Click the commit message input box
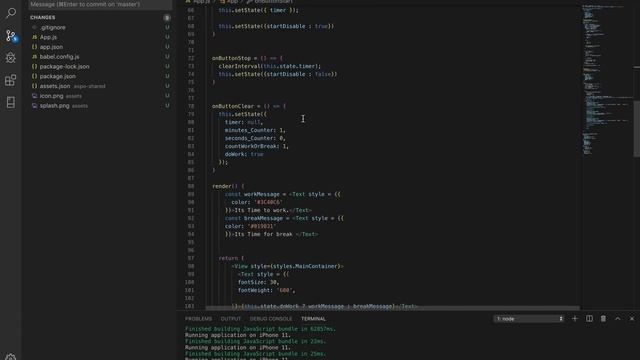Image resolution: width=640 pixels, height=360 pixels. [x=100, y=4]
